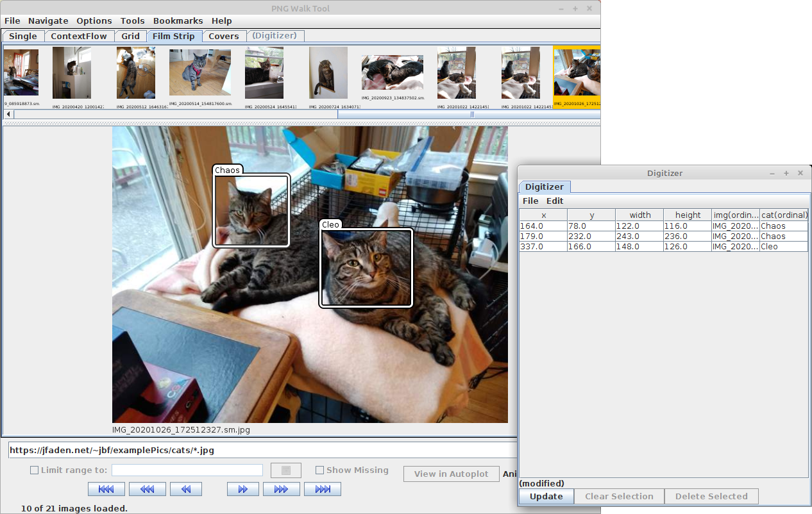Image resolution: width=812 pixels, height=514 pixels.
Task: Click the y column header in Digitizer table
Action: tap(591, 215)
